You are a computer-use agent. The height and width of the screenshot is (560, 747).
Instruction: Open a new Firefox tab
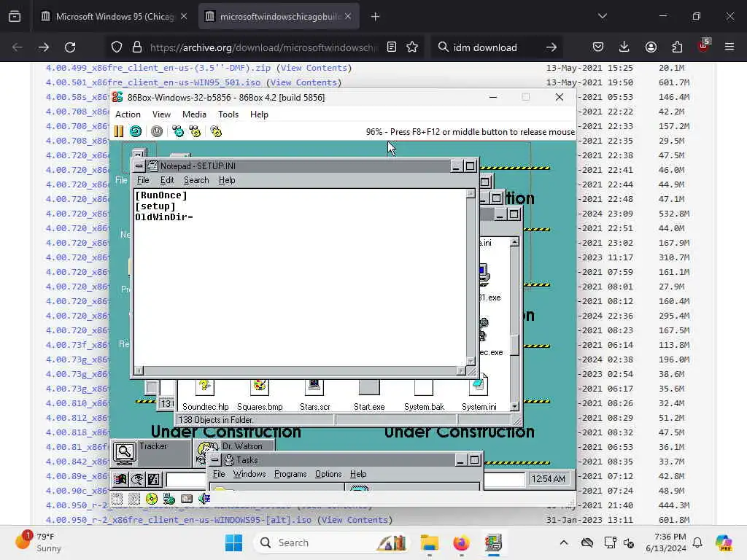click(x=376, y=16)
